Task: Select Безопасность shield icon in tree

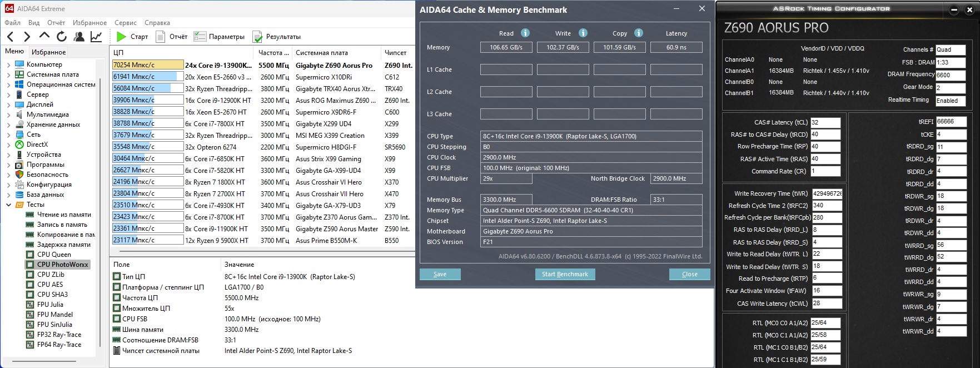Action: pos(19,175)
